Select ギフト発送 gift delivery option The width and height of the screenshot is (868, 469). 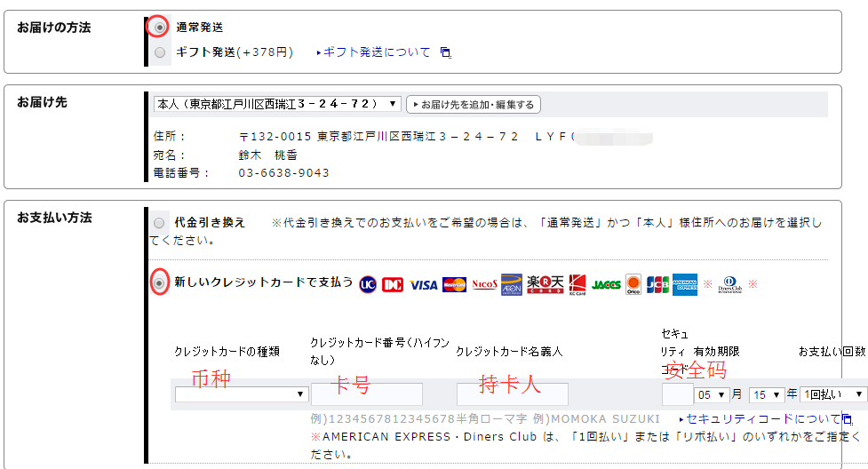tap(159, 52)
